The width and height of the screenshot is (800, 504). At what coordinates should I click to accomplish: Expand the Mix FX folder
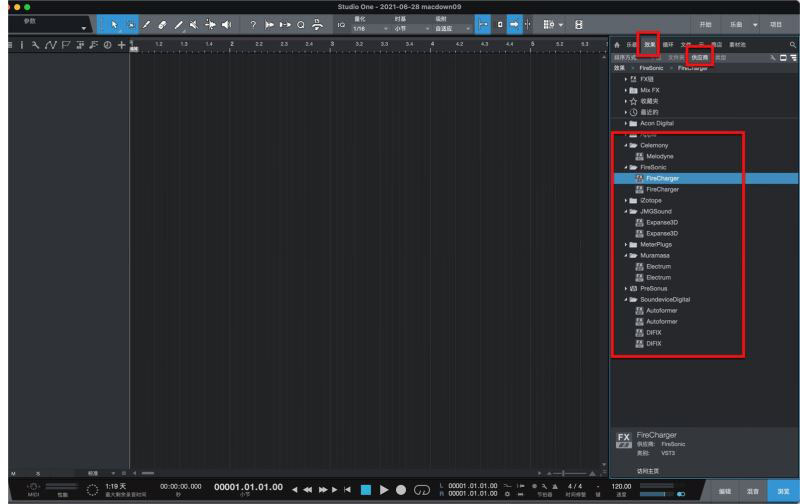626,90
